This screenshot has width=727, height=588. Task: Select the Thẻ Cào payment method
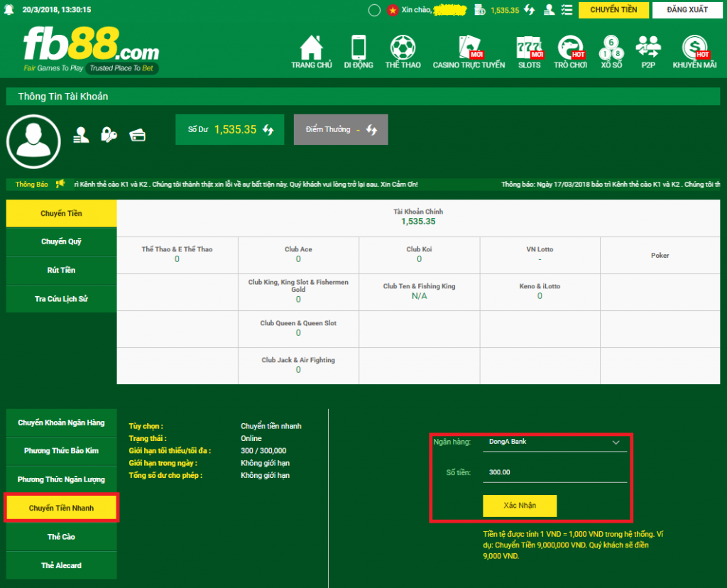click(61, 537)
